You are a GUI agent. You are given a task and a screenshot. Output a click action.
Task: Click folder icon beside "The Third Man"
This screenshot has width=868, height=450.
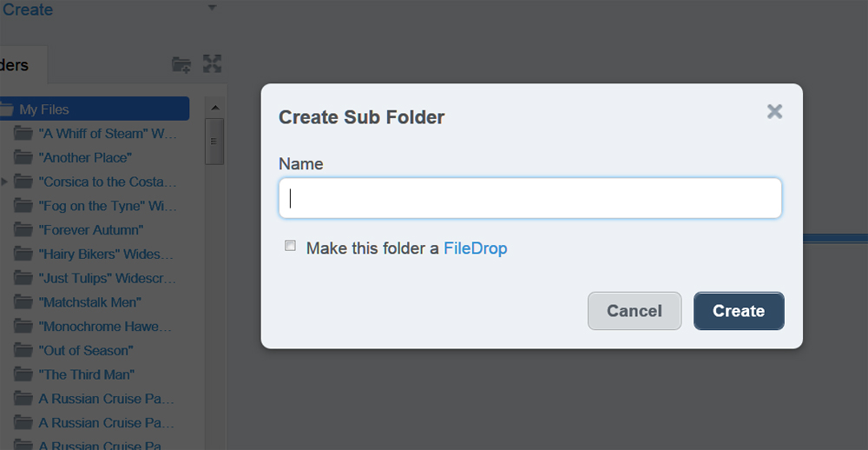coord(23,374)
